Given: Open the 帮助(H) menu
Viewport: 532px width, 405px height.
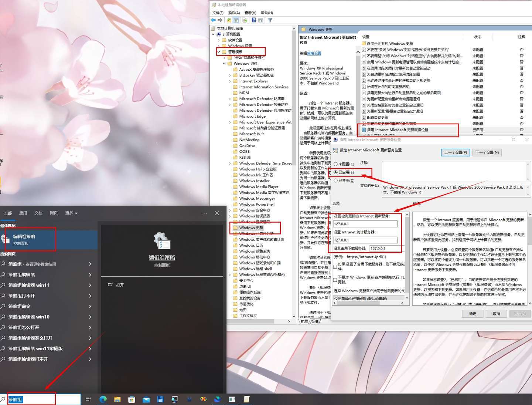Looking at the screenshot, I should (267, 13).
